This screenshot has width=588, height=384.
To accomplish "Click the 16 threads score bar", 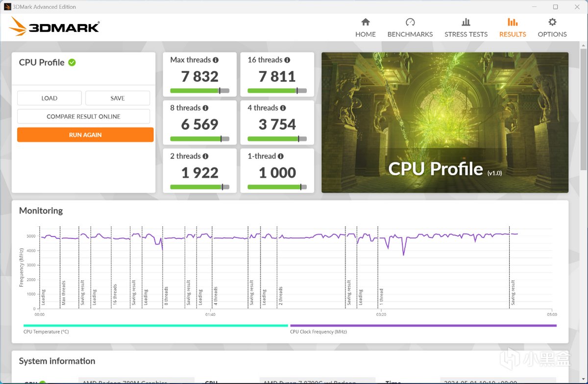I will pos(277,91).
